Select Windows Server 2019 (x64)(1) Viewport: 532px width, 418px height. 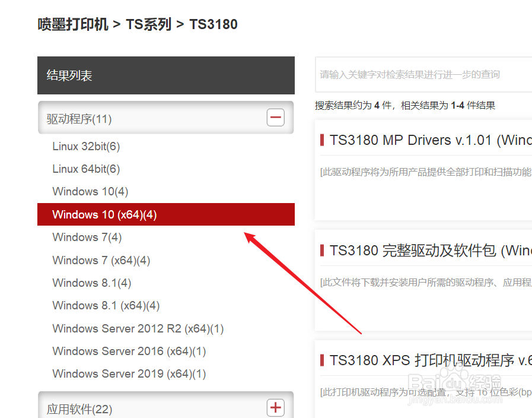point(129,374)
